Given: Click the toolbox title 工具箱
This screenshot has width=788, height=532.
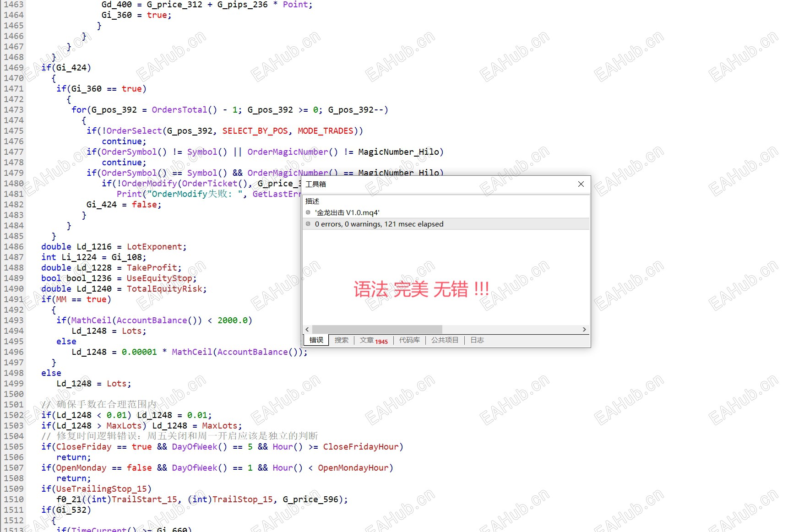Looking at the screenshot, I should [316, 184].
